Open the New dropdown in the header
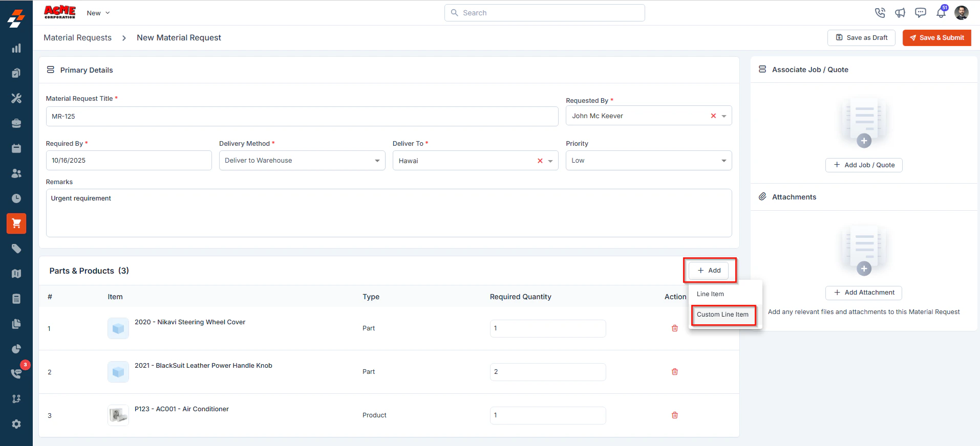Screen dimensions: 980x446 (98, 13)
